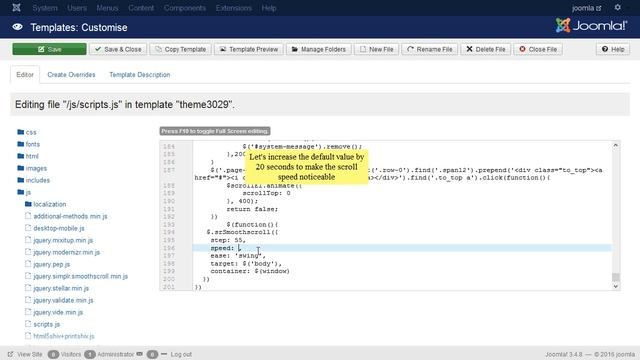640x360 pixels.
Task: Open the settings gear dropdown at top right
Action: tap(618, 7)
